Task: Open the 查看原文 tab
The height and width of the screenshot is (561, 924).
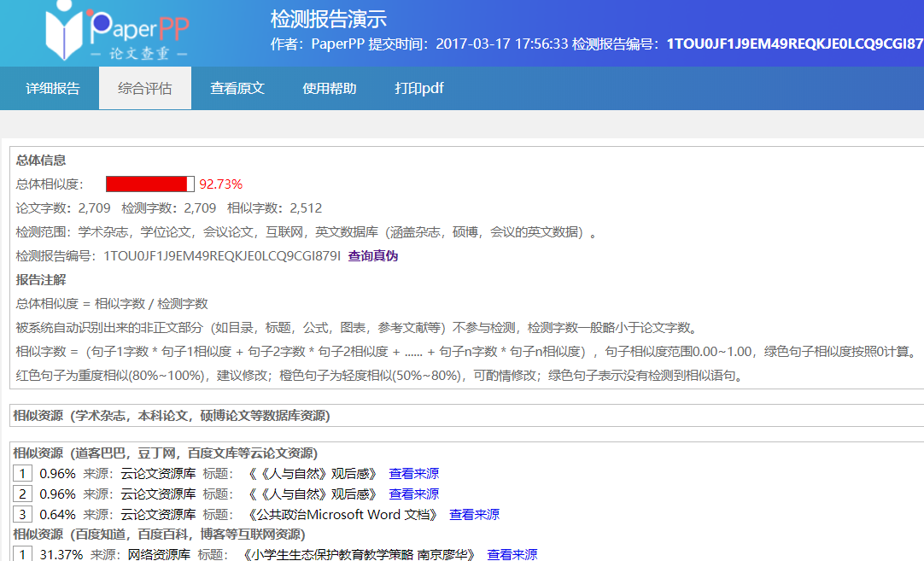Action: [x=237, y=89]
